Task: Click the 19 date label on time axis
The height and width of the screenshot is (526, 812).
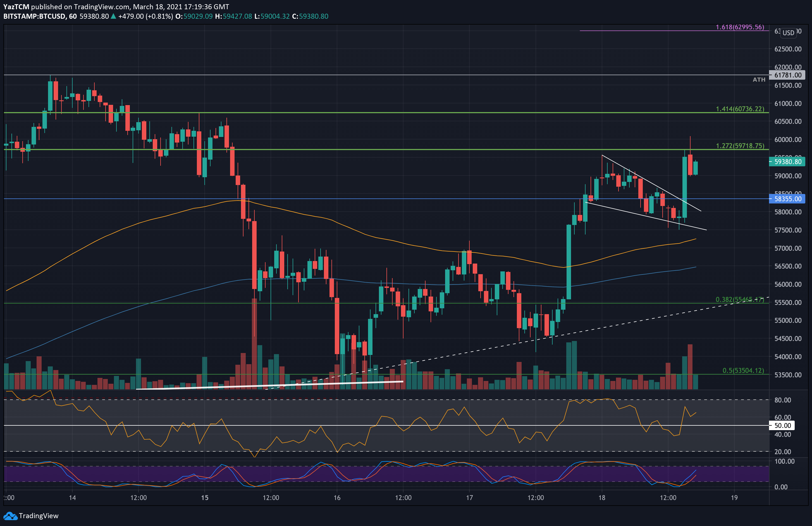Action: [734, 498]
